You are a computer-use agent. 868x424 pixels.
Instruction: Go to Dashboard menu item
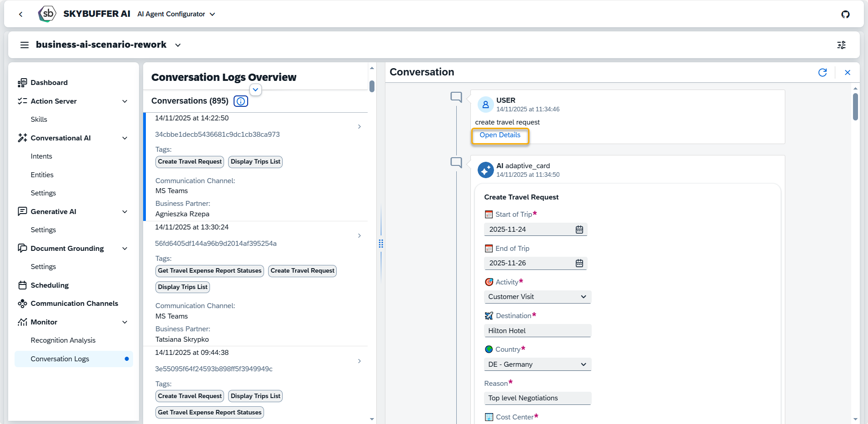point(49,83)
